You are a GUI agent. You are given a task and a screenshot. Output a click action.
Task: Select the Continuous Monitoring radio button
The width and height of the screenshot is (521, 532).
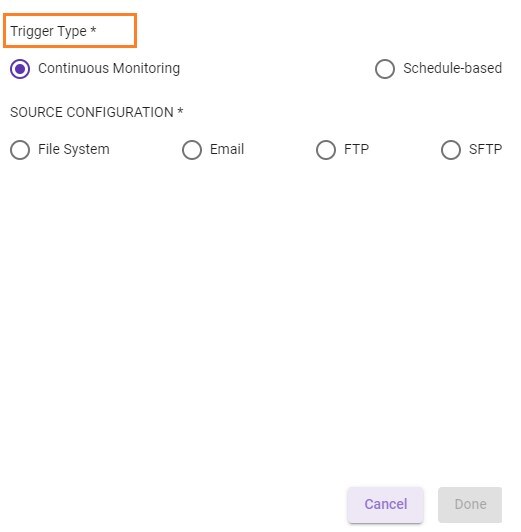[x=20, y=69]
